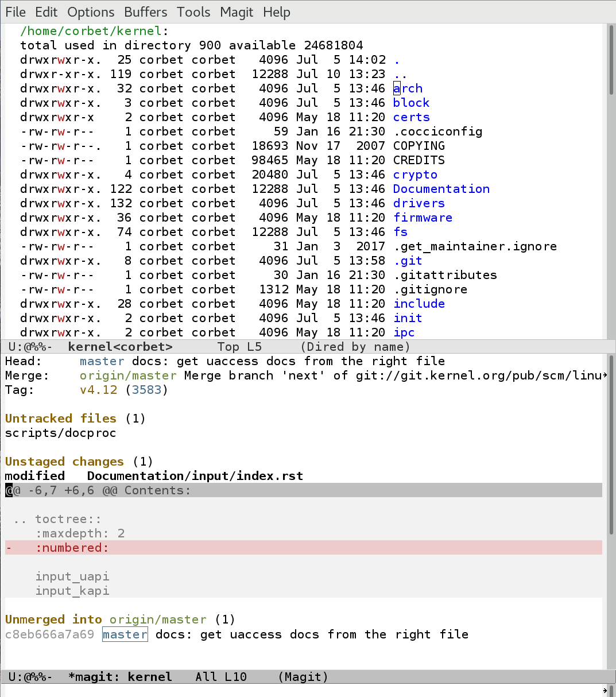616x697 pixels.
Task: Click the modified file Documentation/input/index.rst
Action: (x=195, y=476)
